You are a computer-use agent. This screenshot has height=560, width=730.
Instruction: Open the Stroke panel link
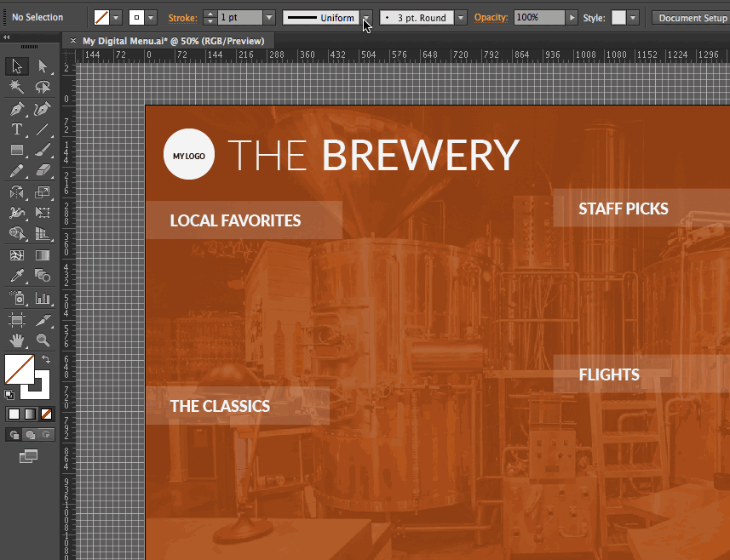tap(183, 18)
